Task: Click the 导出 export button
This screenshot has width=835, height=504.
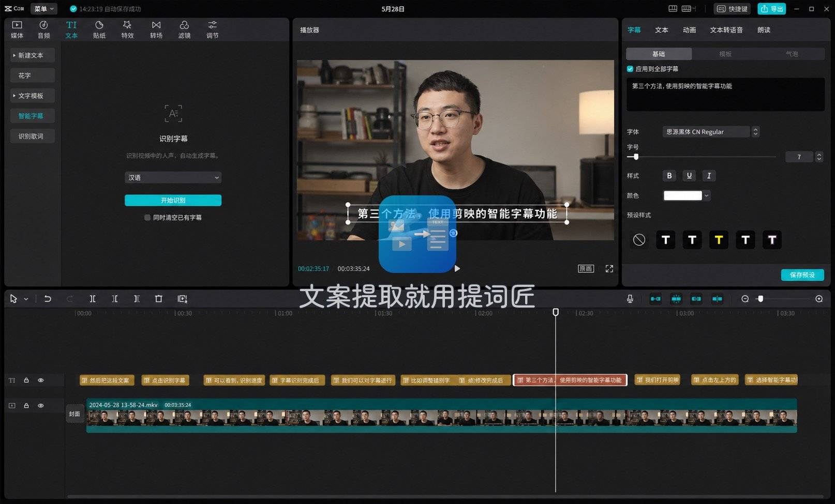Action: point(772,9)
